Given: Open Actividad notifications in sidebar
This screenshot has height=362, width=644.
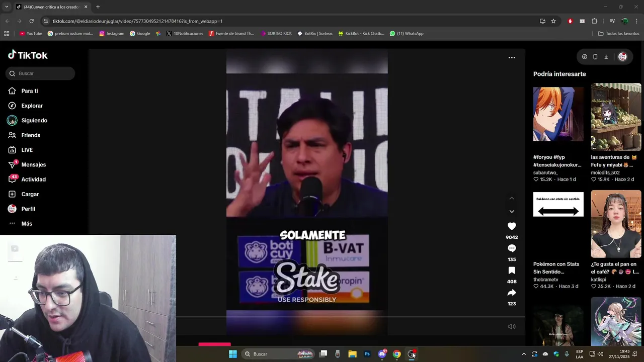Looking at the screenshot, I should [x=33, y=179].
